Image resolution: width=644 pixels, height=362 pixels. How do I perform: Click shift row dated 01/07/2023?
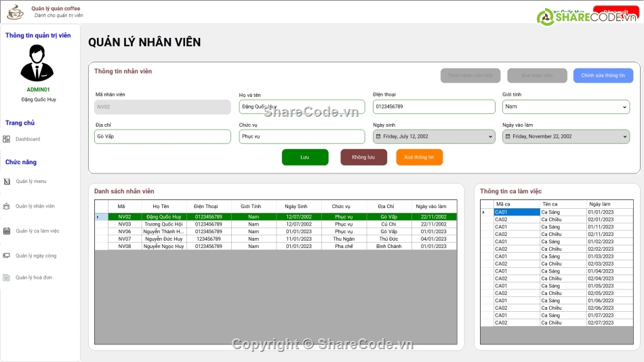[x=557, y=316]
